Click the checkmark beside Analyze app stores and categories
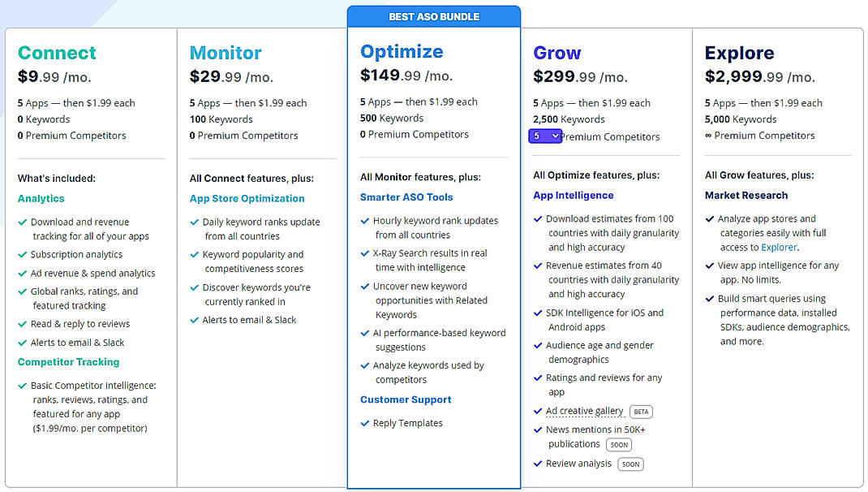The image size is (868, 492). click(711, 217)
